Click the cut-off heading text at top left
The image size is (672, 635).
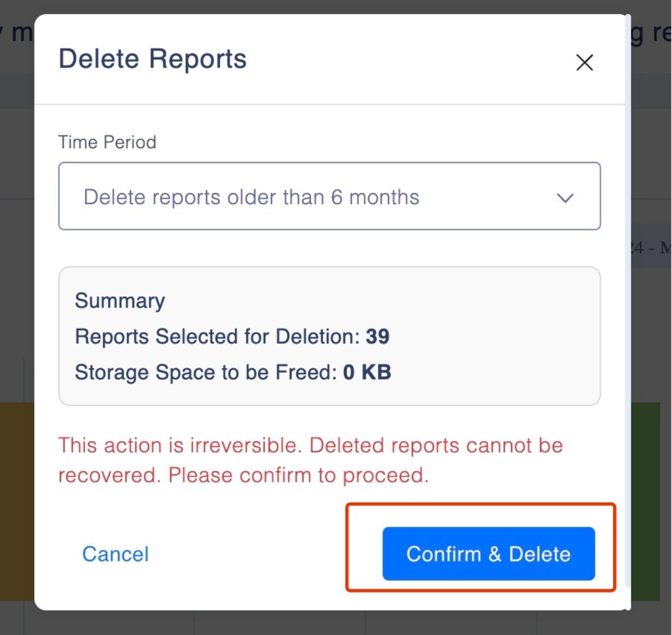(x=17, y=33)
